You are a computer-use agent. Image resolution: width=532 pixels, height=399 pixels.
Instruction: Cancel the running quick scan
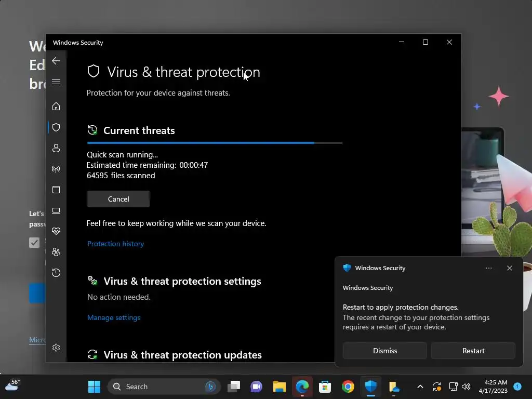(118, 199)
